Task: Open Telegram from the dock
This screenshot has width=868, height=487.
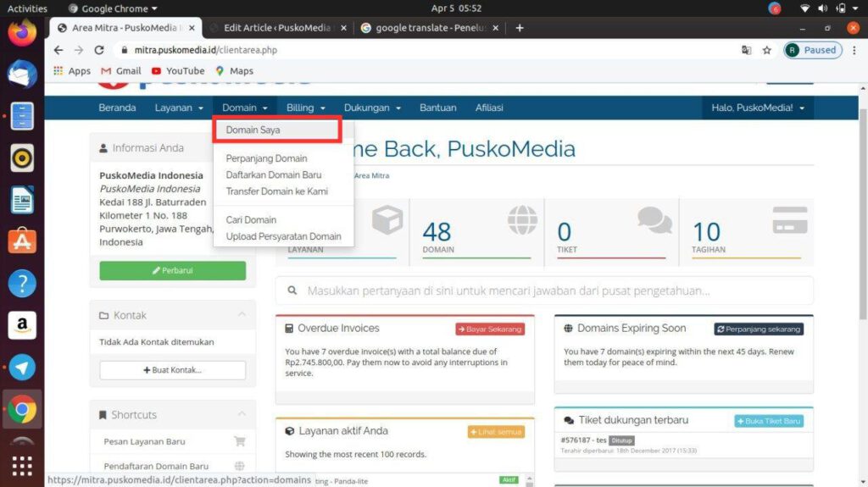Action: tap(22, 368)
